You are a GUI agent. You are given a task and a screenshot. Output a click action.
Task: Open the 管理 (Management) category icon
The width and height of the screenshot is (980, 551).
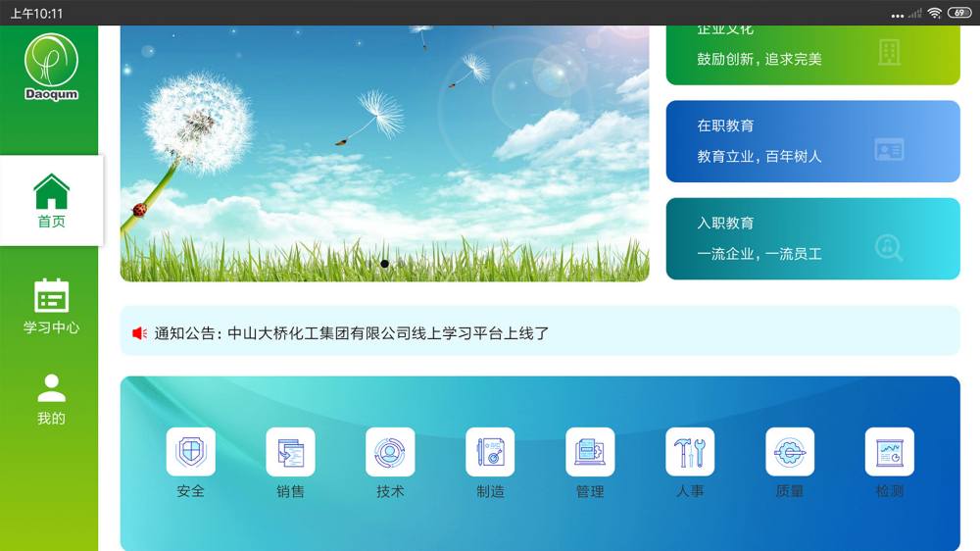[590, 452]
